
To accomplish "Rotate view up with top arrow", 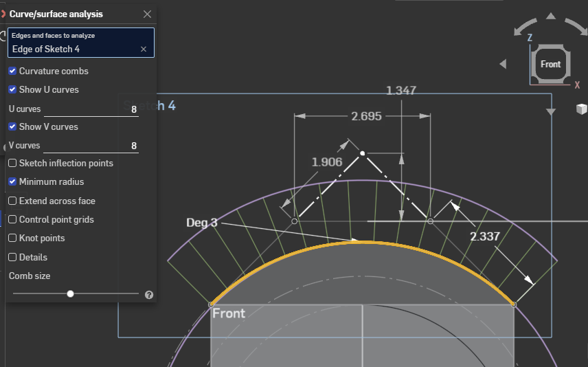I will pos(550,16).
